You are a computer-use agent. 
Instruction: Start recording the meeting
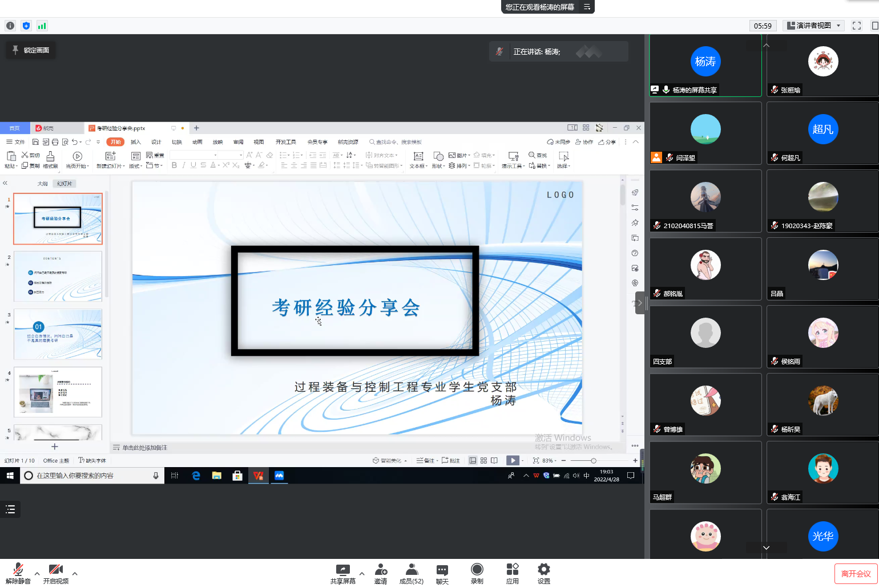click(x=477, y=570)
